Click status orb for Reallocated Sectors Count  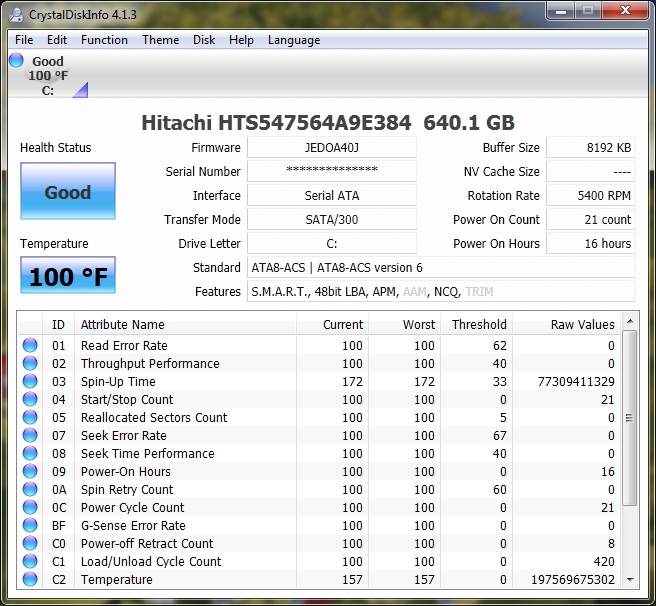[x=30, y=417]
